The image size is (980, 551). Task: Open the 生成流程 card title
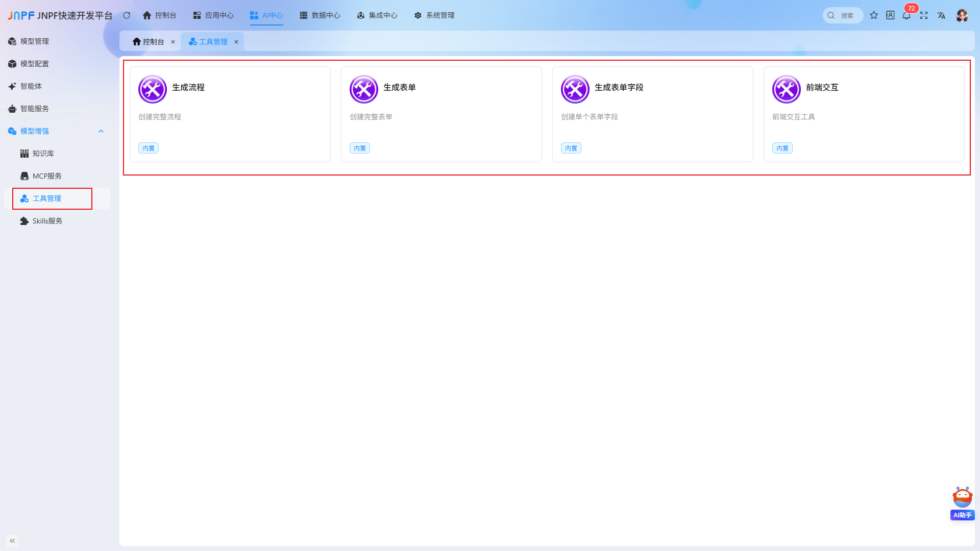coord(188,88)
